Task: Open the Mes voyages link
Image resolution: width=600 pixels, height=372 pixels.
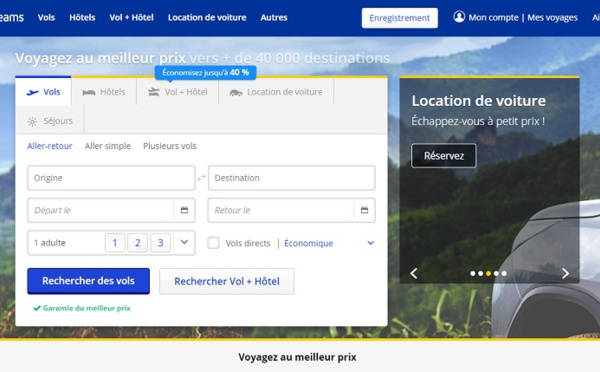Action: point(552,18)
